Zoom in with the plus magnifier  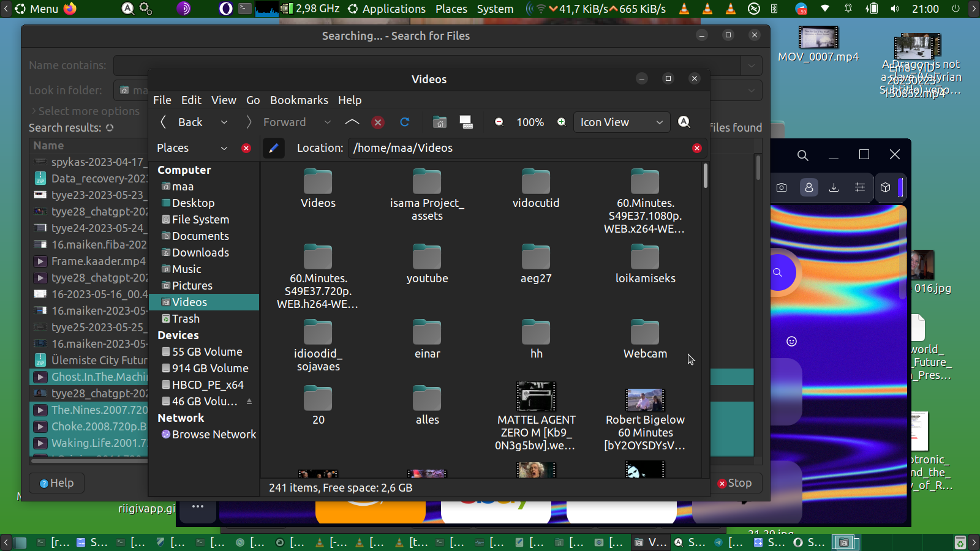pyautogui.click(x=561, y=122)
